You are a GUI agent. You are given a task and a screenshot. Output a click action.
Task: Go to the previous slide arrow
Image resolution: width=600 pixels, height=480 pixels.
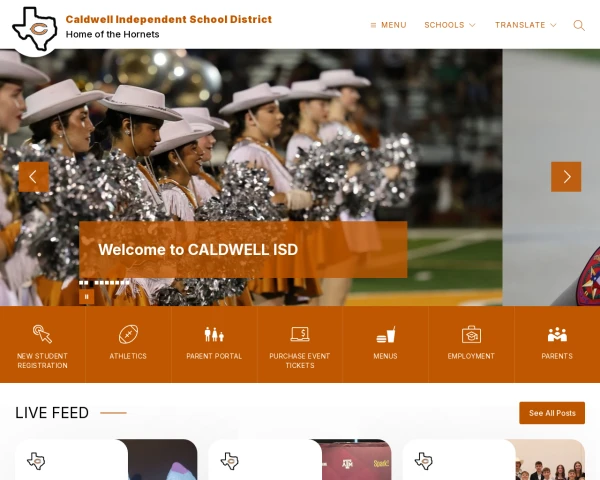click(34, 177)
